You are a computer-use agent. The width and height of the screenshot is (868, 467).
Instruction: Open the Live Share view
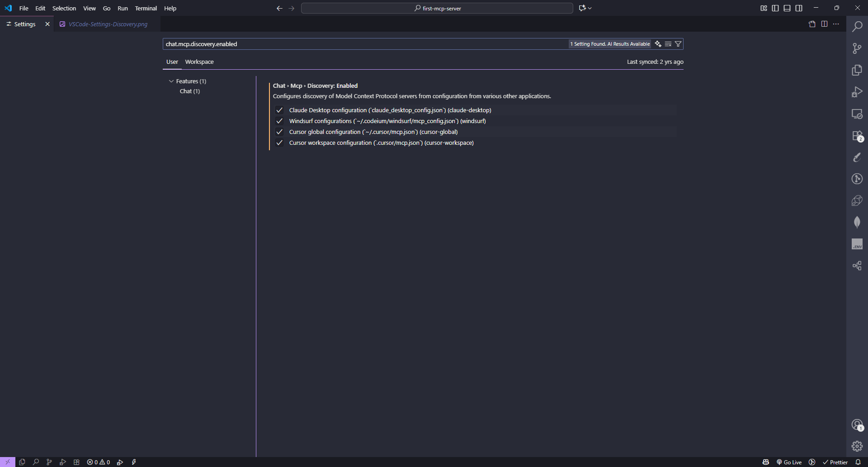click(857, 266)
